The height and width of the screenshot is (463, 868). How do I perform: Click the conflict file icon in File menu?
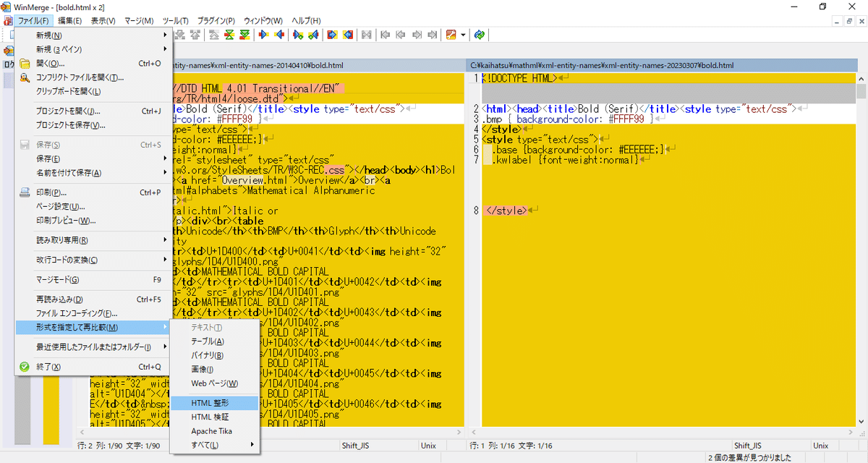coord(25,77)
